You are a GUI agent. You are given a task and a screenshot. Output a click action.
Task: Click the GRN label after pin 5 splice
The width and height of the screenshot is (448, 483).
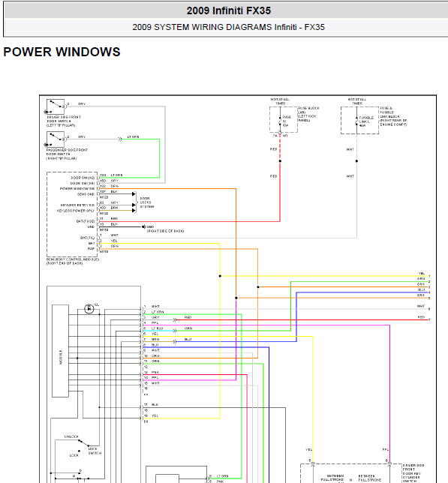point(188,328)
